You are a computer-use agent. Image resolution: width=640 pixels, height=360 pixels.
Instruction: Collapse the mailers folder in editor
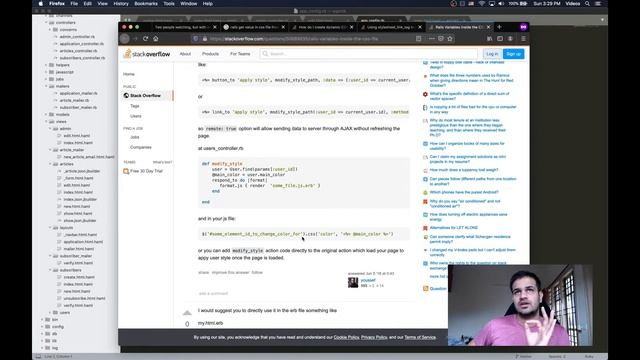pos(46,86)
